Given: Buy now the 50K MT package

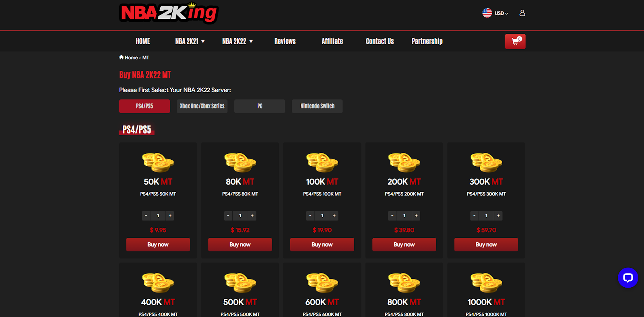Looking at the screenshot, I should pyautogui.click(x=158, y=245).
